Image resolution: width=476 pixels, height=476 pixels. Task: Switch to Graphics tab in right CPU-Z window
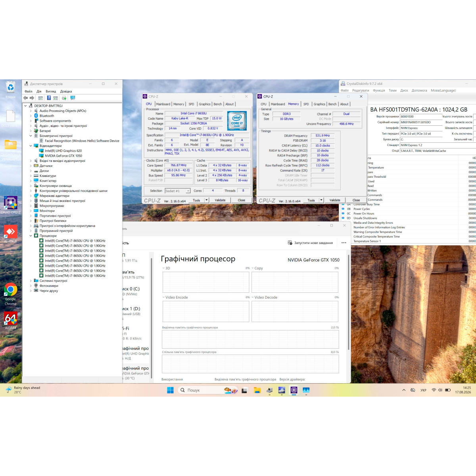point(319,104)
